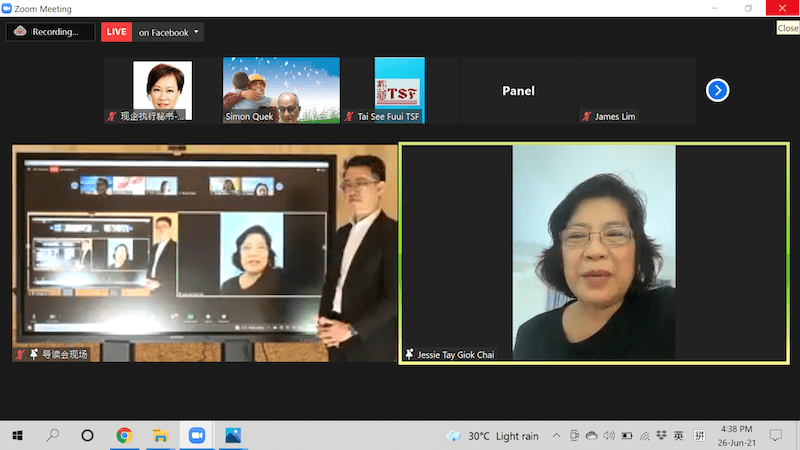Click the Panel participant tile
The width and height of the screenshot is (800, 450).
[518, 90]
